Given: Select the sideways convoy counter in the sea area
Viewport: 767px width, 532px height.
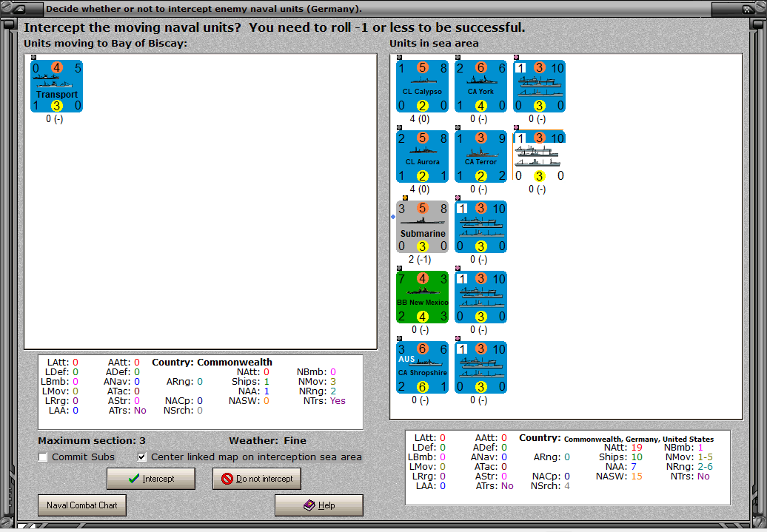Looking at the screenshot, I should click(x=538, y=155).
